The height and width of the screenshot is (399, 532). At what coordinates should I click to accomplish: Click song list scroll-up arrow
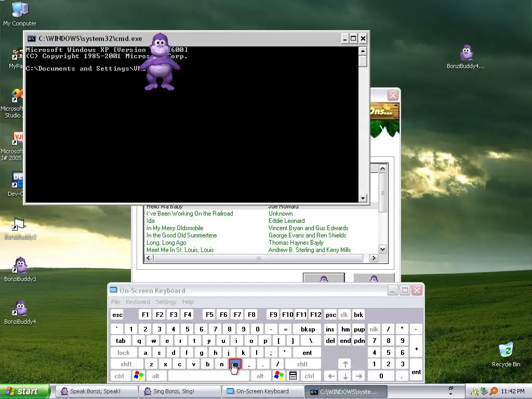click(x=383, y=168)
